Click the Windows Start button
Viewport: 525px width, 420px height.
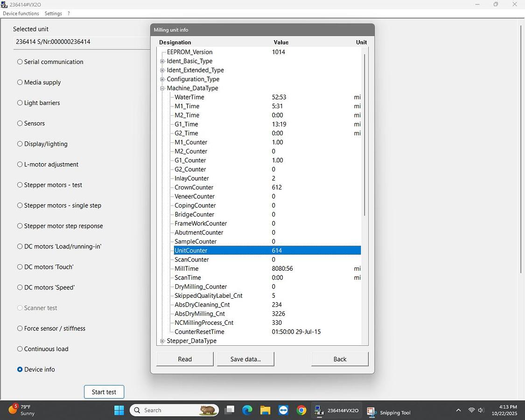pyautogui.click(x=119, y=410)
